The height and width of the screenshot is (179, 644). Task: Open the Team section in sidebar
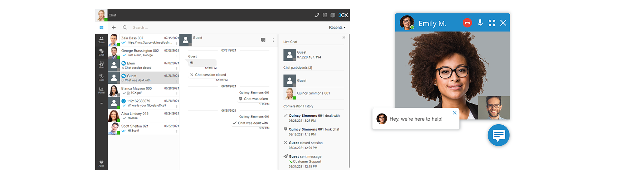click(x=101, y=40)
